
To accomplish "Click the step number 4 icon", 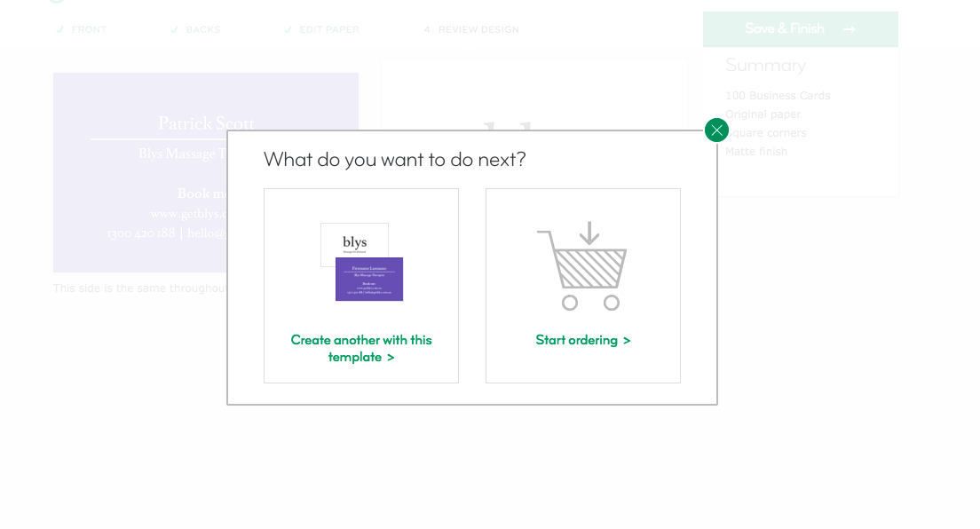I will (427, 29).
